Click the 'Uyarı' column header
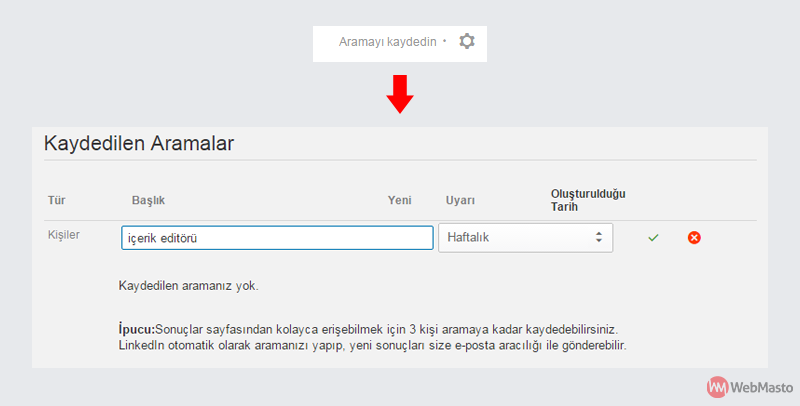Screen dimensions: 800x406 (x=460, y=200)
